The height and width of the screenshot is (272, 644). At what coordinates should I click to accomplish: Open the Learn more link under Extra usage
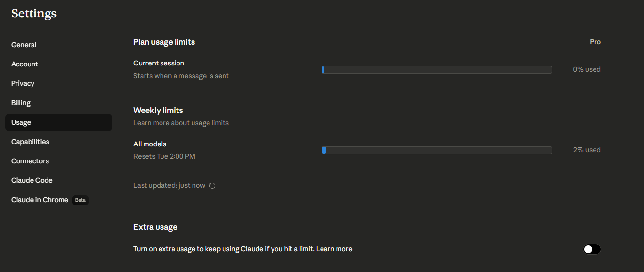[334, 249]
